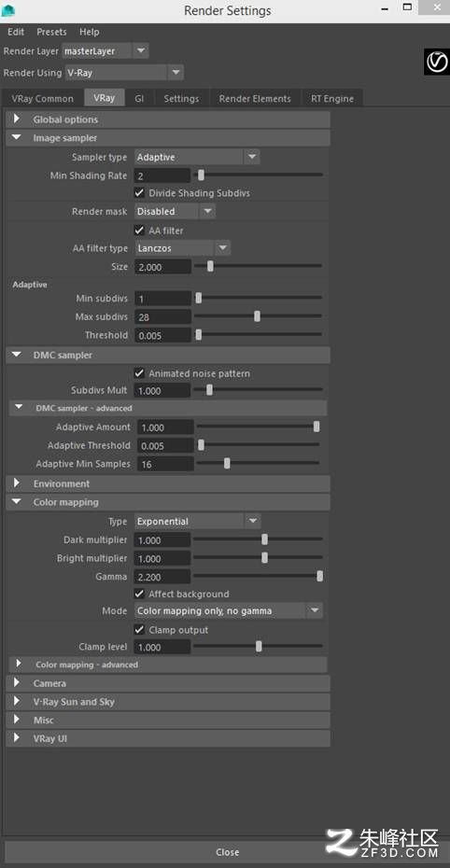The height and width of the screenshot is (868, 450).
Task: Toggle the AA filter checkbox
Action: (x=139, y=230)
